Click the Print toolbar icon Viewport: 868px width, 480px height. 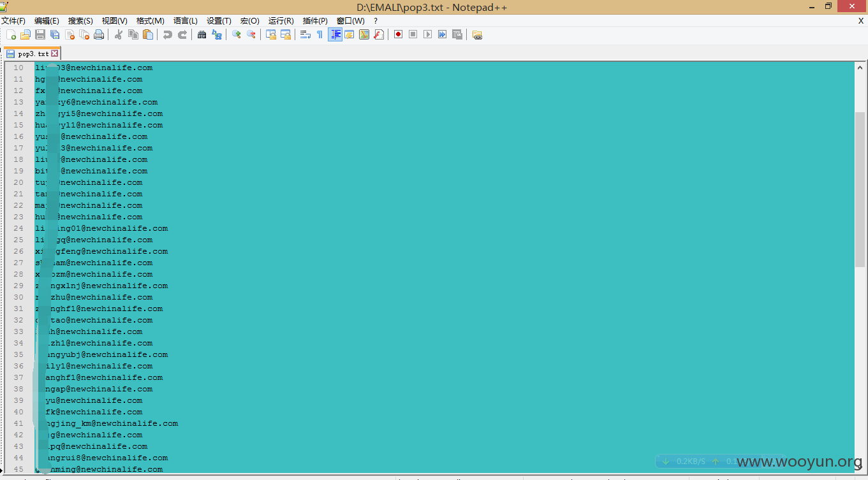[x=99, y=34]
